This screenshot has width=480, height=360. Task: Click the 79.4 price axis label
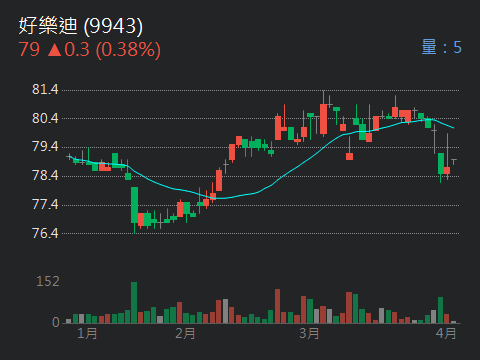coord(45,147)
